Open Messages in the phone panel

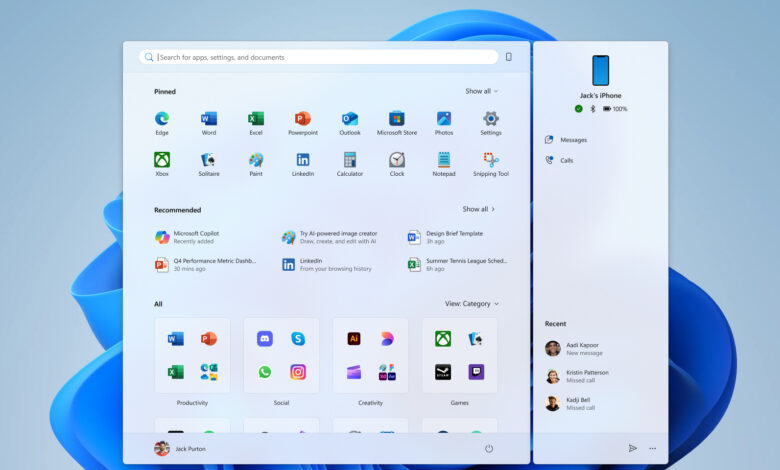(x=567, y=140)
